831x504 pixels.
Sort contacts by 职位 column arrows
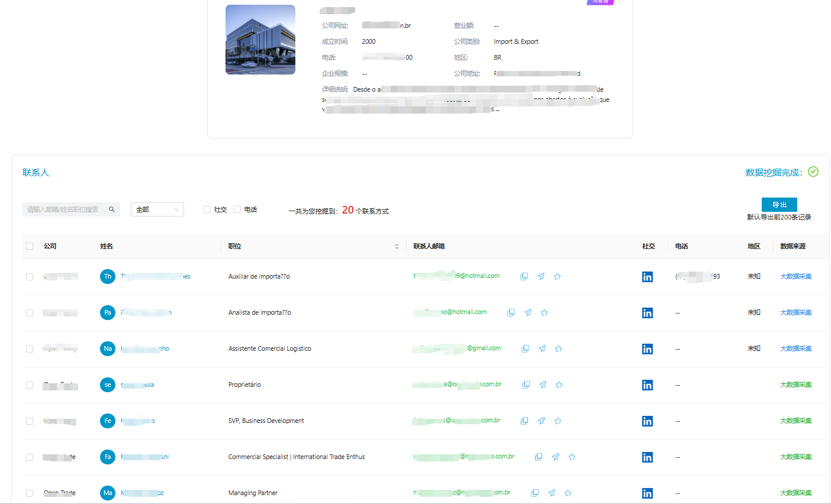click(397, 246)
